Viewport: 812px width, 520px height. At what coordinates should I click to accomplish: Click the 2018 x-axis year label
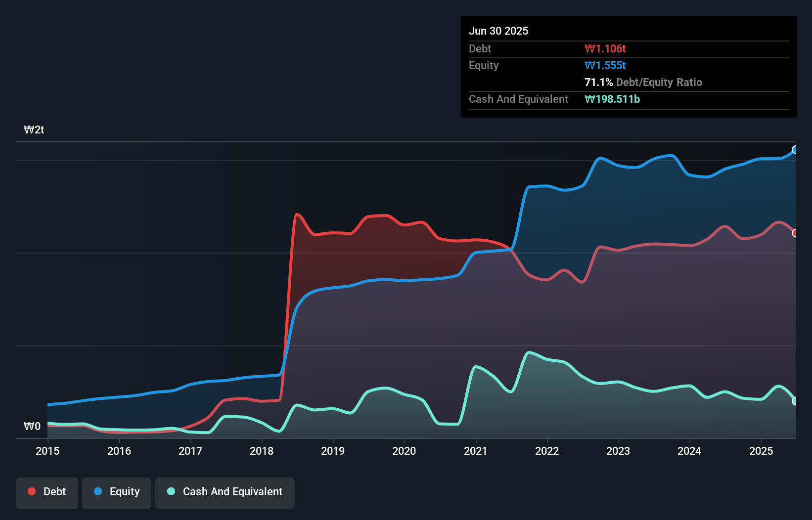coord(262,451)
